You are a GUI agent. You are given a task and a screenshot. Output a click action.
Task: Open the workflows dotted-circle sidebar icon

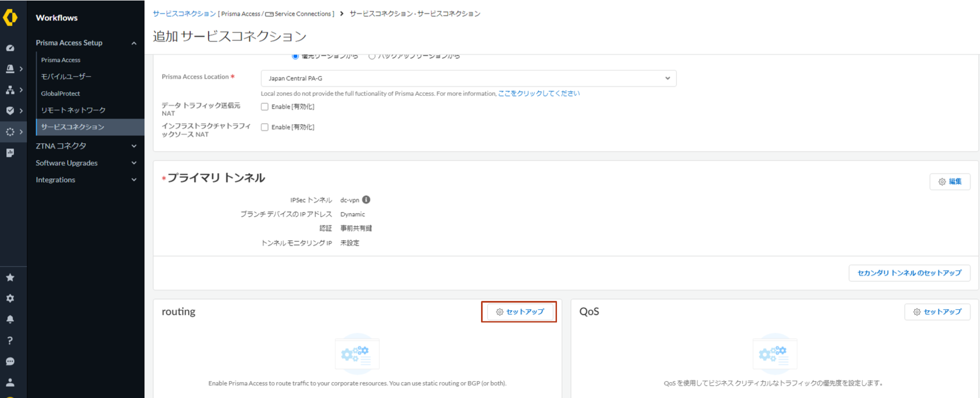10,131
